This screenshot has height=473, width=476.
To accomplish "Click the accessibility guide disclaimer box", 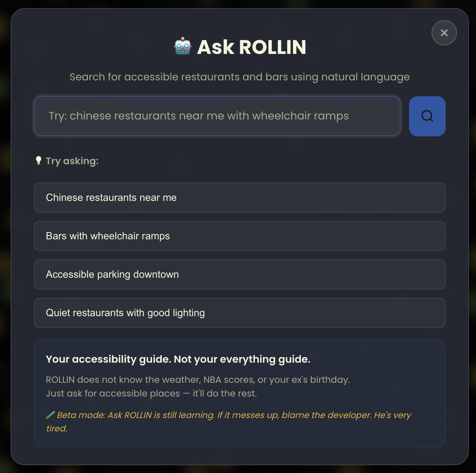I will click(240, 393).
